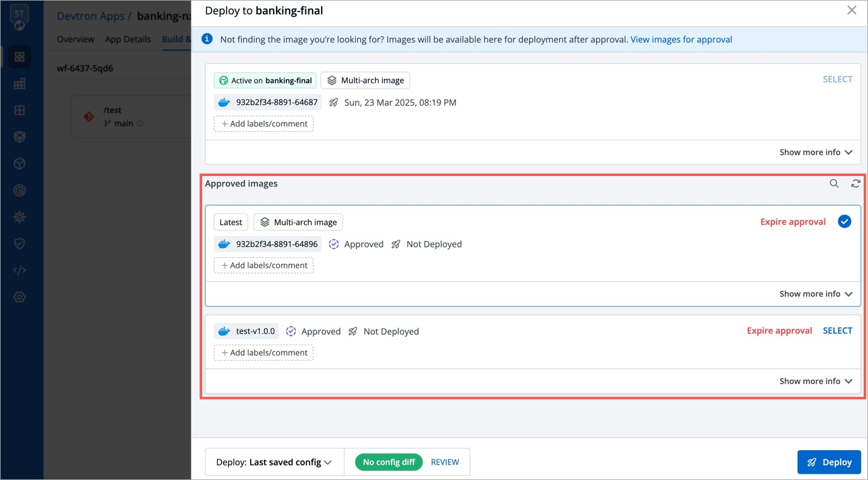Select the active banking-final image
Viewport: 868px width, 480px height.
pyautogui.click(x=837, y=79)
